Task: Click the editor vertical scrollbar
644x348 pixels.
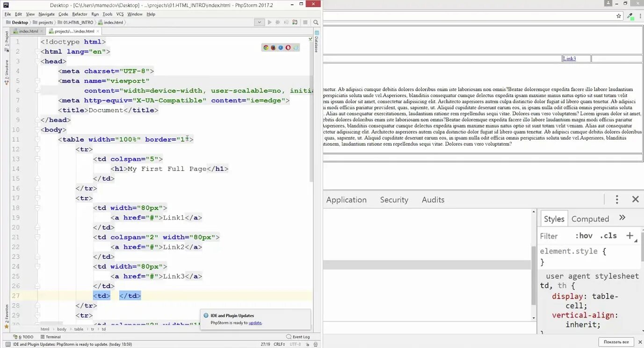Action: (311, 112)
